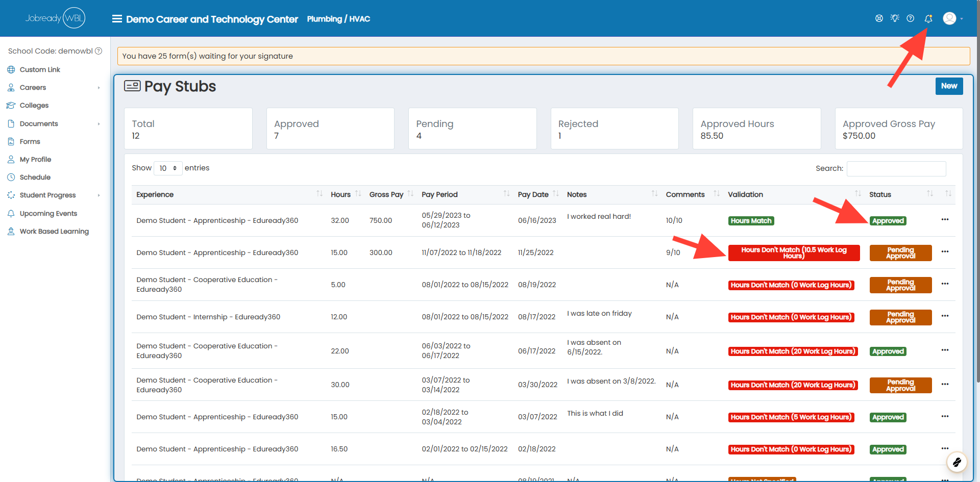Viewport: 980px width, 482px height.
Task: Open row actions for 02/18/2022 pay stub
Action: point(945,448)
